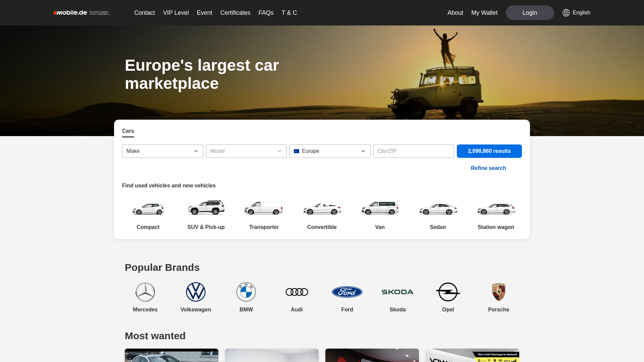Click the mobile.de logo

(x=82, y=13)
